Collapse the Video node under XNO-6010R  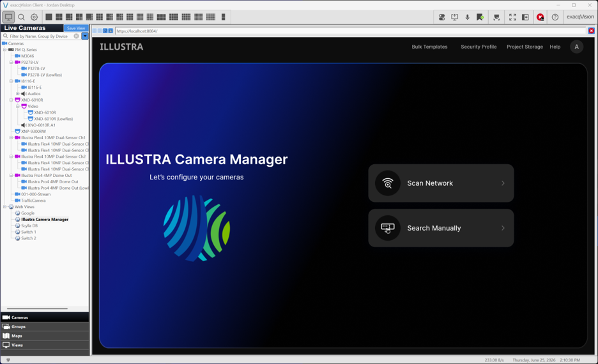(x=17, y=107)
